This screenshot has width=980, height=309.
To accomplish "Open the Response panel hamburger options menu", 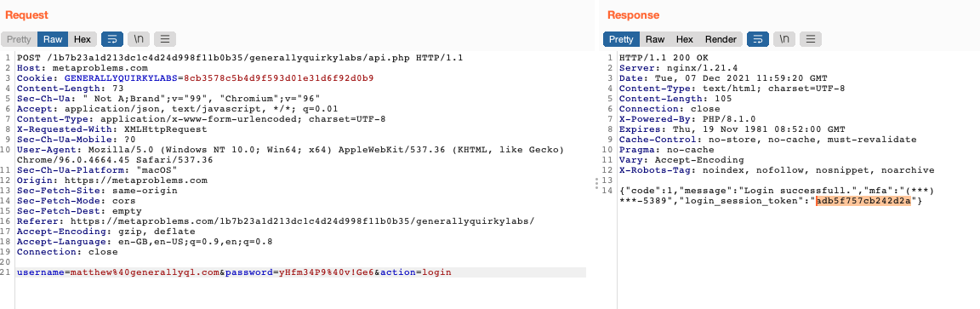I will (810, 39).
